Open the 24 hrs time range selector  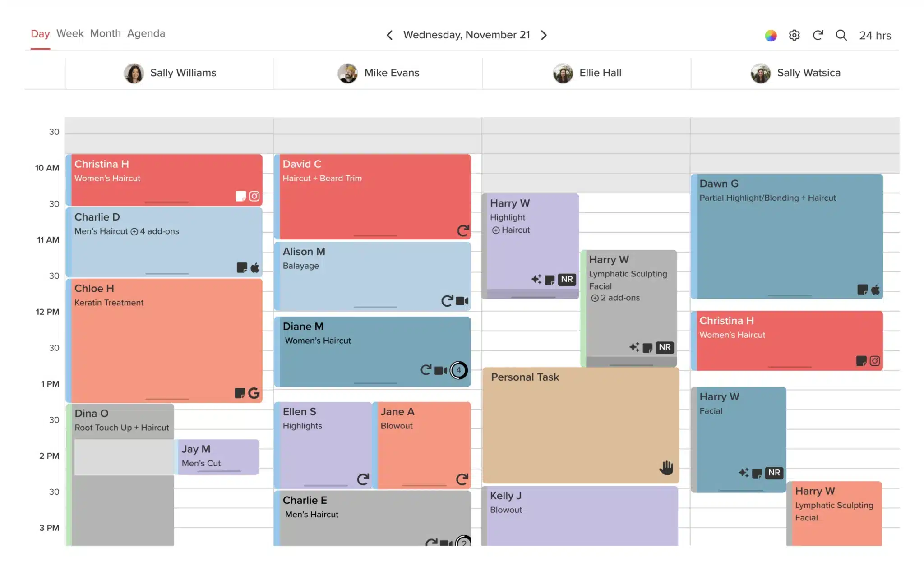(875, 36)
